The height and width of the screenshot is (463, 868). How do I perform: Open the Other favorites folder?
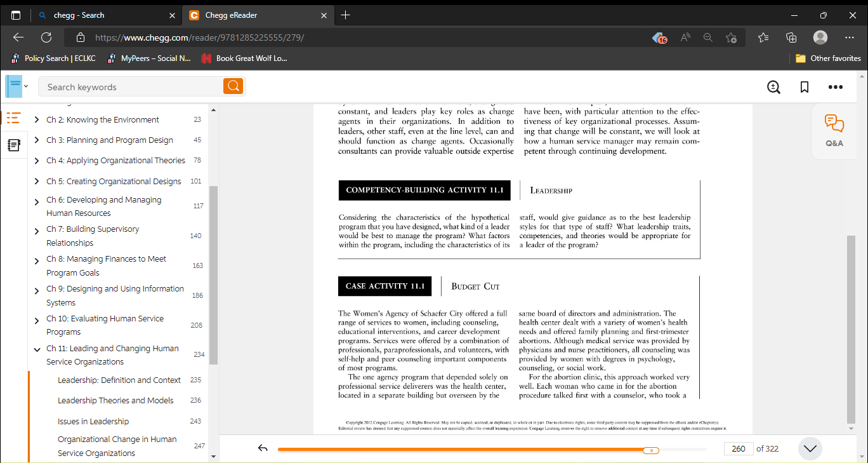pos(828,58)
